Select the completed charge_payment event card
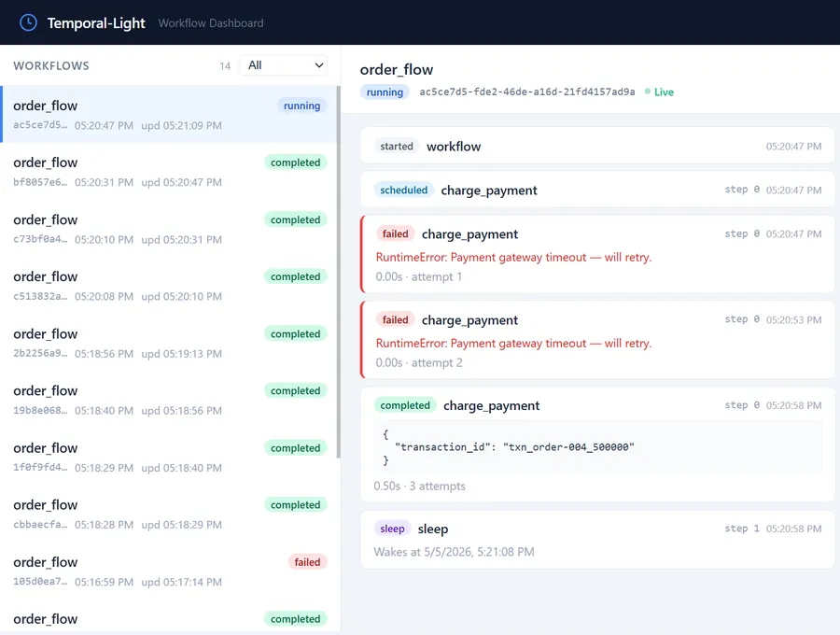 tap(597, 444)
